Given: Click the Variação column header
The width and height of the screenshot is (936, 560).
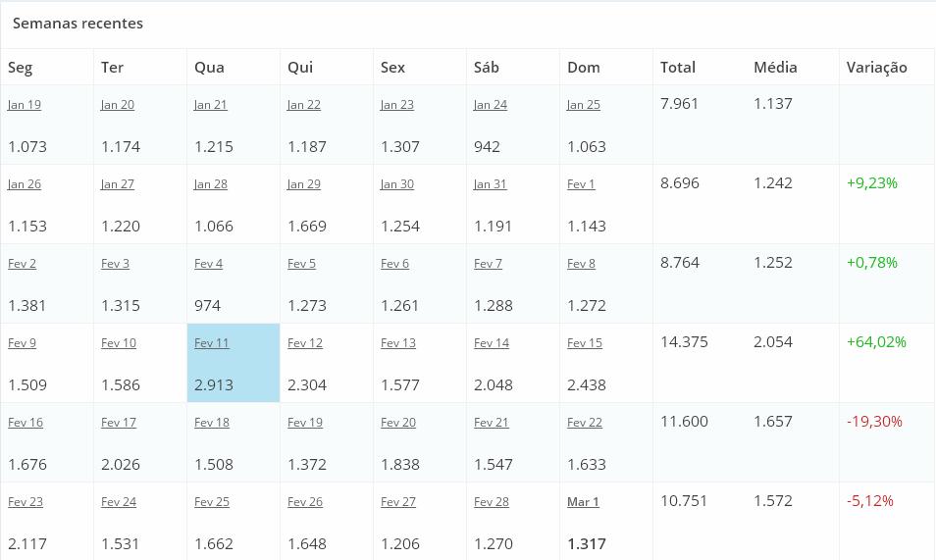Looking at the screenshot, I should tap(876, 68).
